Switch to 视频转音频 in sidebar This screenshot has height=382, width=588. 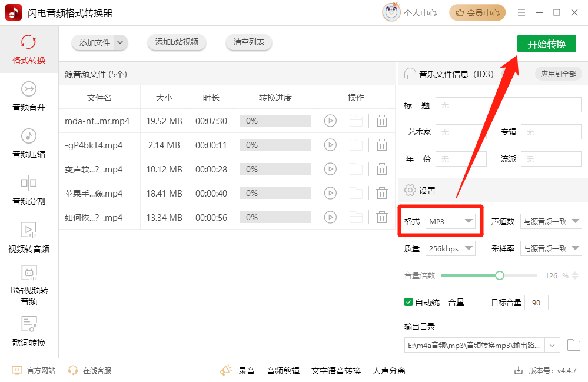tap(29, 238)
